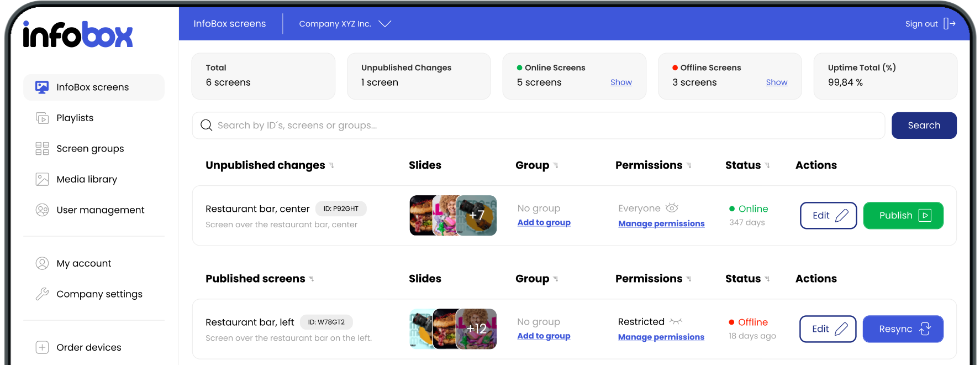Click the Restricted closed-eye icon
This screenshot has width=980, height=365.
[x=676, y=321]
